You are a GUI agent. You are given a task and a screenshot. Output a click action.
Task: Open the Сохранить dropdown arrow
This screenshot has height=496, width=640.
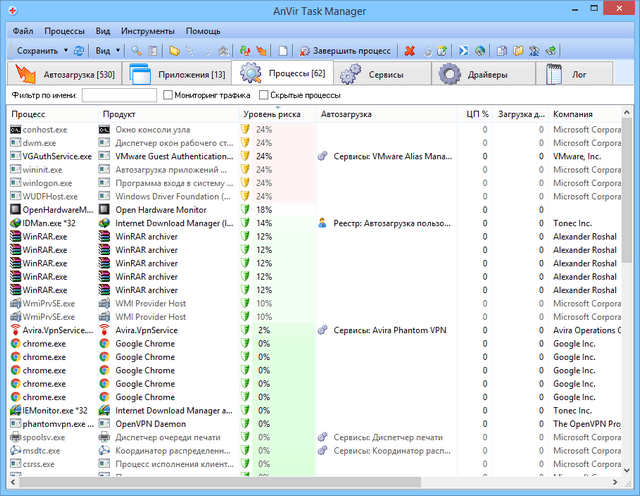pos(66,50)
